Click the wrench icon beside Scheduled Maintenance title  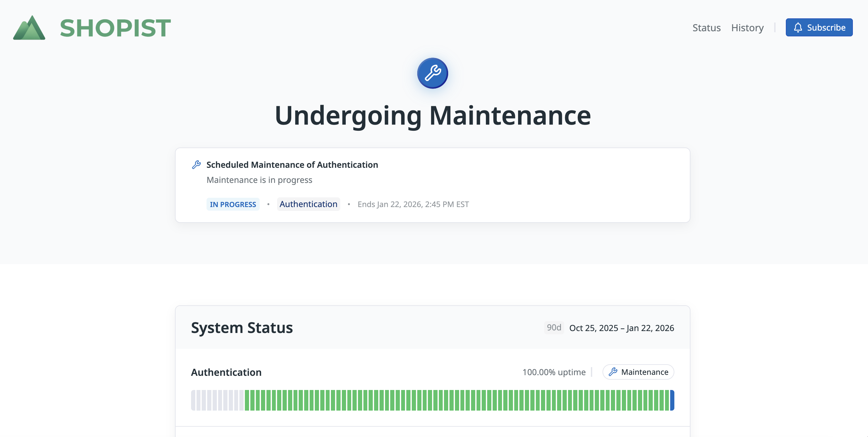click(196, 165)
